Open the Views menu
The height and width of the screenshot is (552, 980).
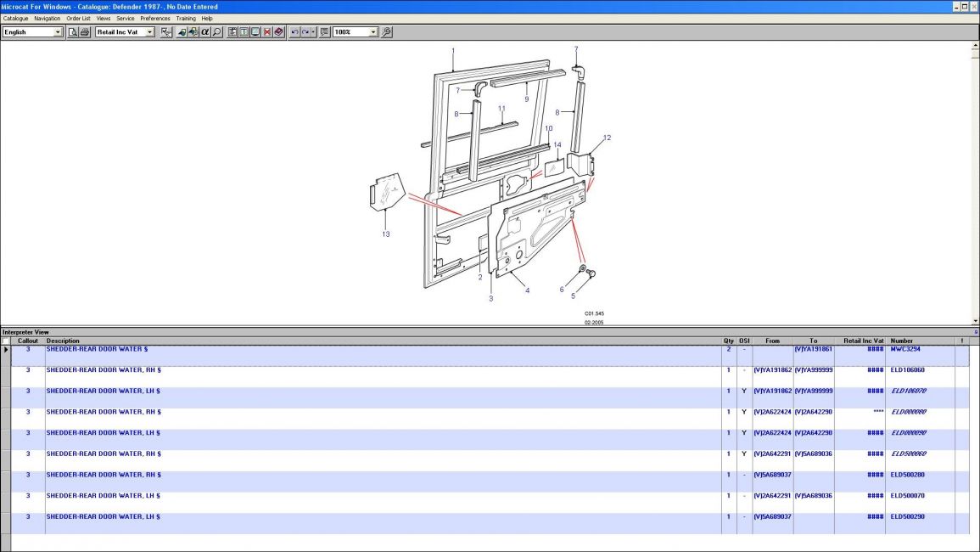pyautogui.click(x=104, y=18)
